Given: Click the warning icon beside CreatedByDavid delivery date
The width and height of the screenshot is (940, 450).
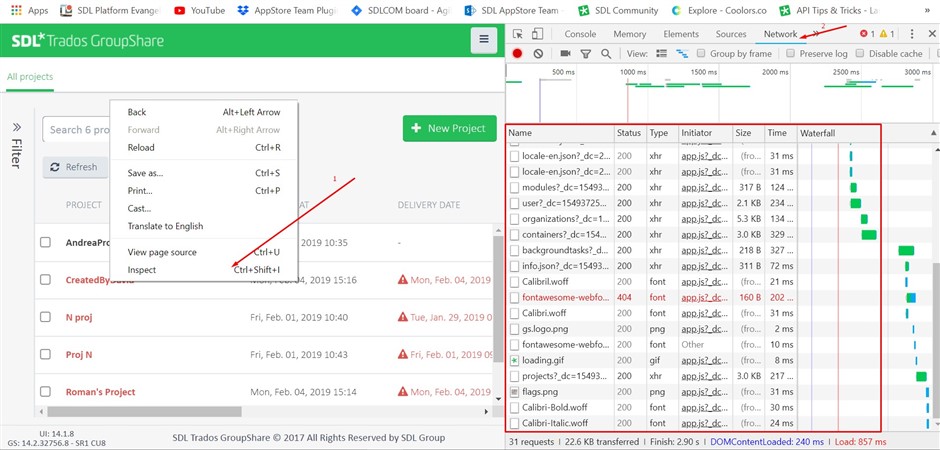Looking at the screenshot, I should pos(403,280).
